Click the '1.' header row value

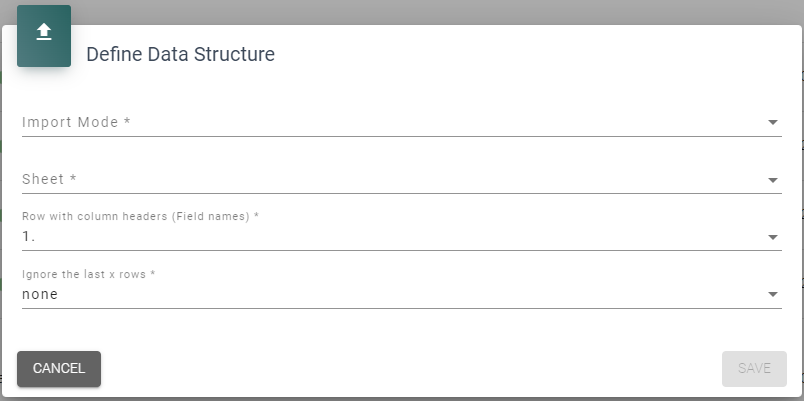[x=29, y=236]
